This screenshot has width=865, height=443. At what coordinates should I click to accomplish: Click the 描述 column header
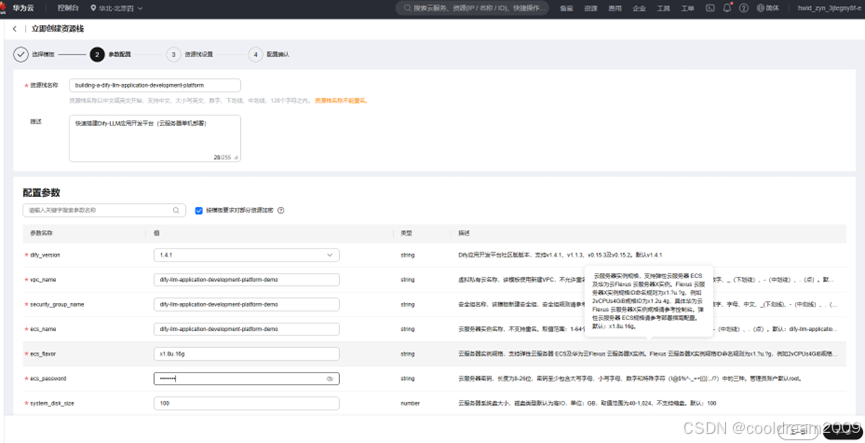[x=463, y=233]
